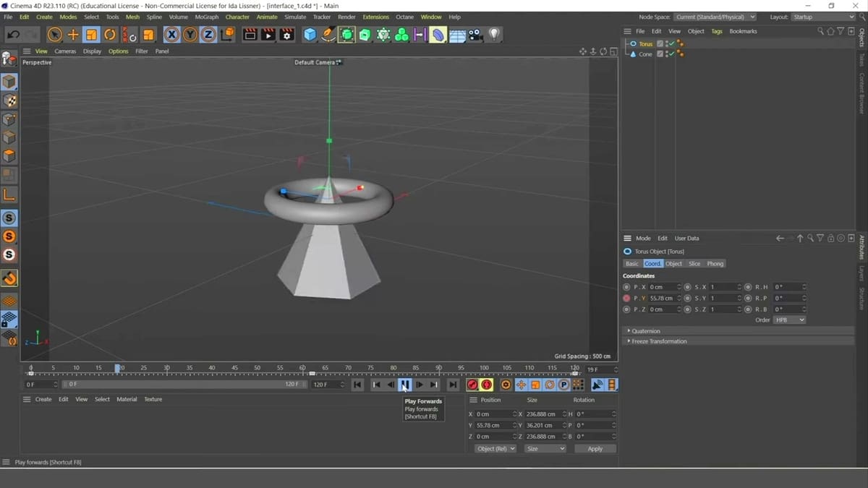868x488 pixels.
Task: Open the Extensions menu
Action: 375,17
